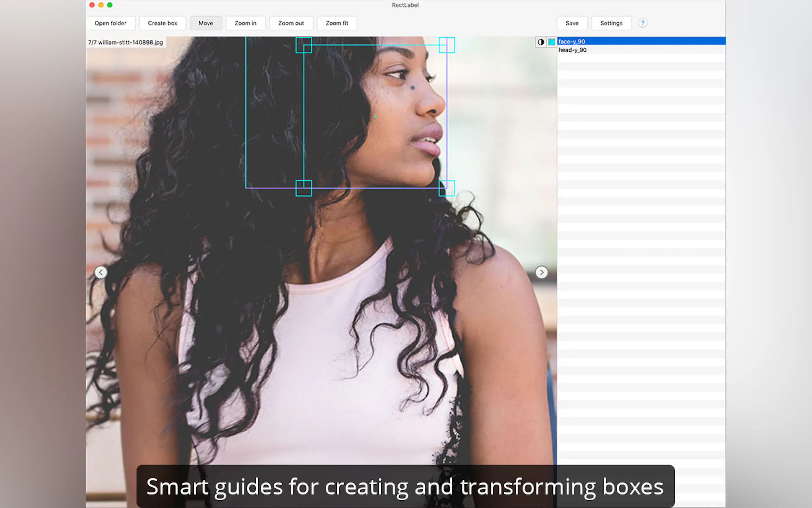Toggle the Move mode button
The width and height of the screenshot is (812, 508).
(206, 23)
